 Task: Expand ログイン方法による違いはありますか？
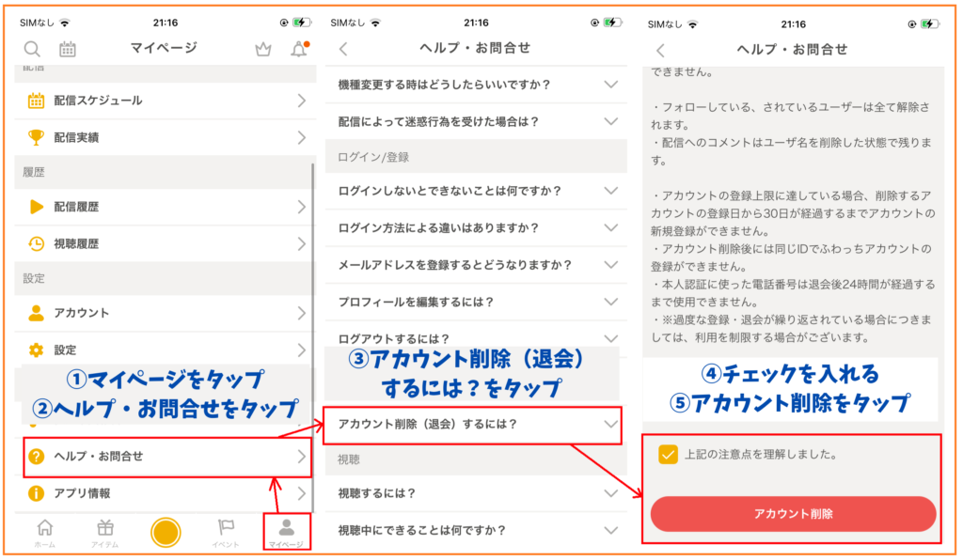coord(476,227)
